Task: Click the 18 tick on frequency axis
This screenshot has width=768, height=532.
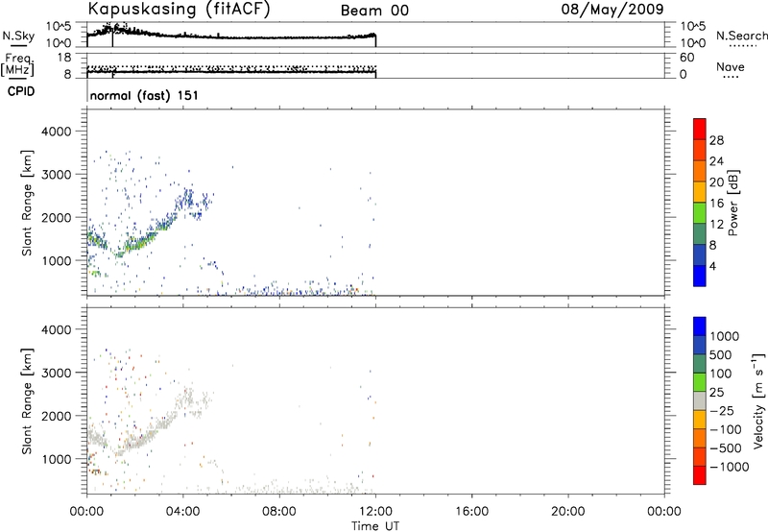Action: (x=64, y=58)
